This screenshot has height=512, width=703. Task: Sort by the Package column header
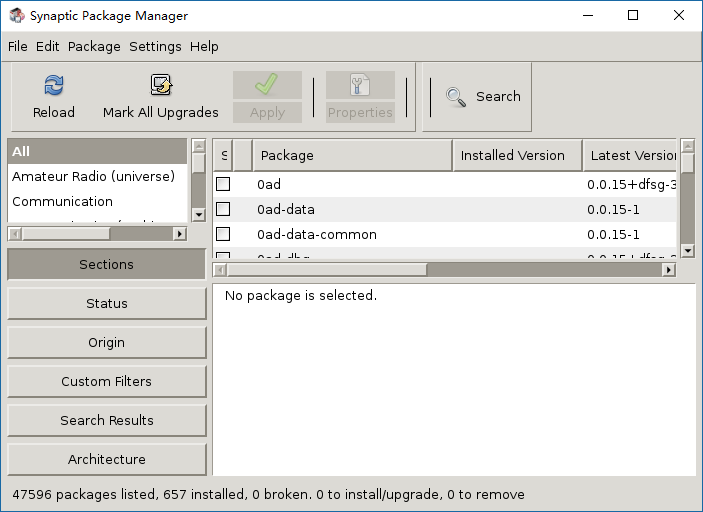[352, 156]
